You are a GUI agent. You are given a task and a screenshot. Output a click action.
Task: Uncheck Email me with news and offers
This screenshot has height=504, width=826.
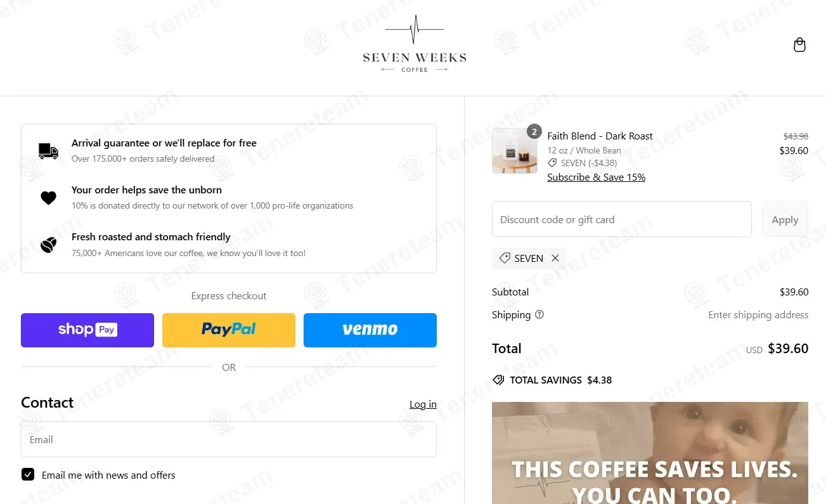point(28,474)
